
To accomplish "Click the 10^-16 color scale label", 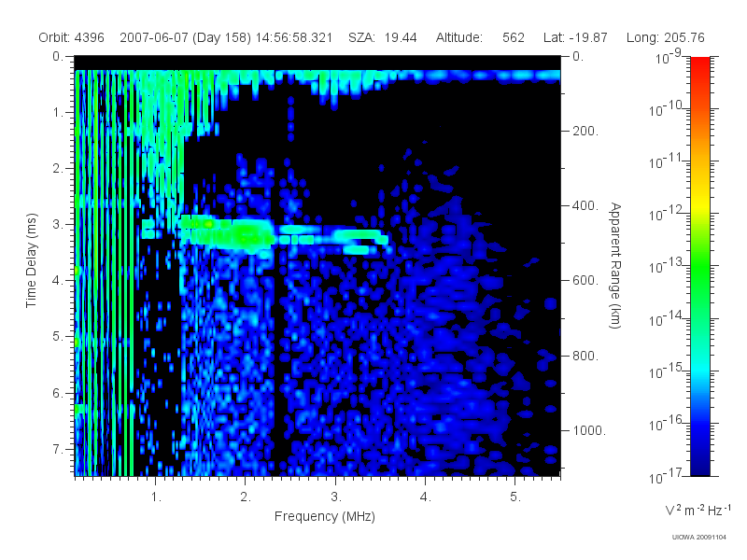I will tap(668, 424).
